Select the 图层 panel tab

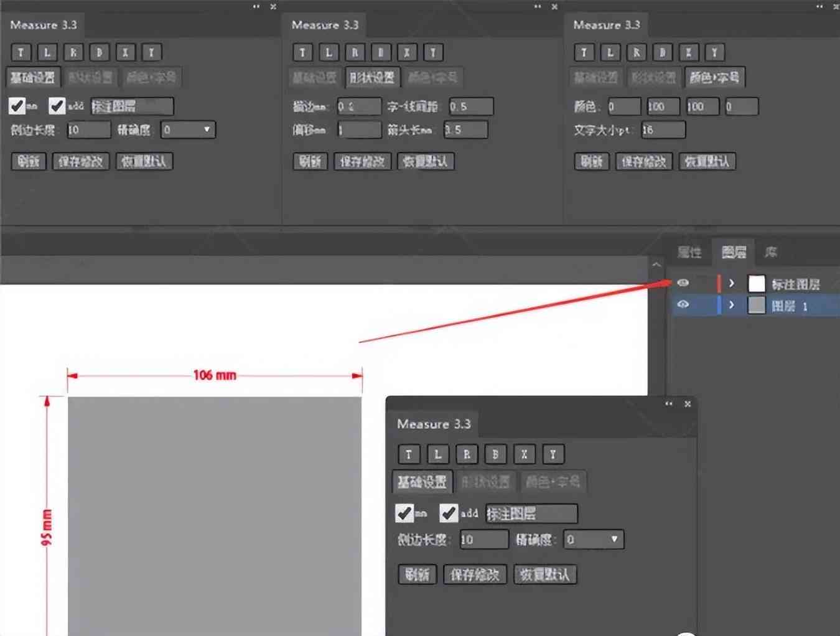coord(734,252)
